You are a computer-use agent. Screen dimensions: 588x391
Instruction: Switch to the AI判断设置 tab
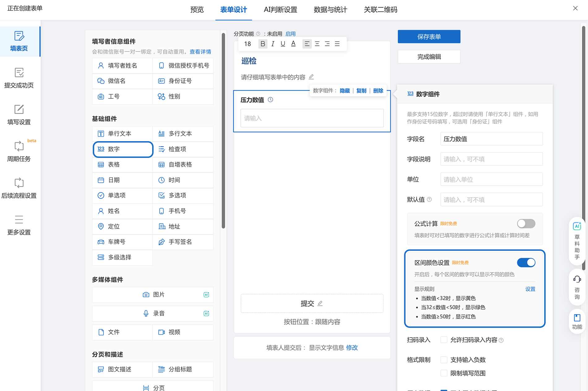[280, 10]
